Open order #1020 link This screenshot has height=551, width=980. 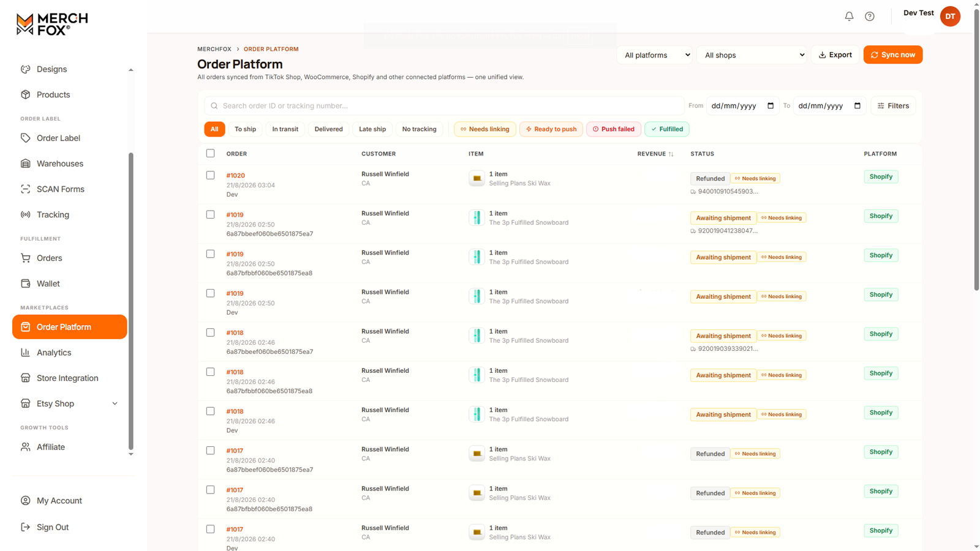(x=236, y=176)
